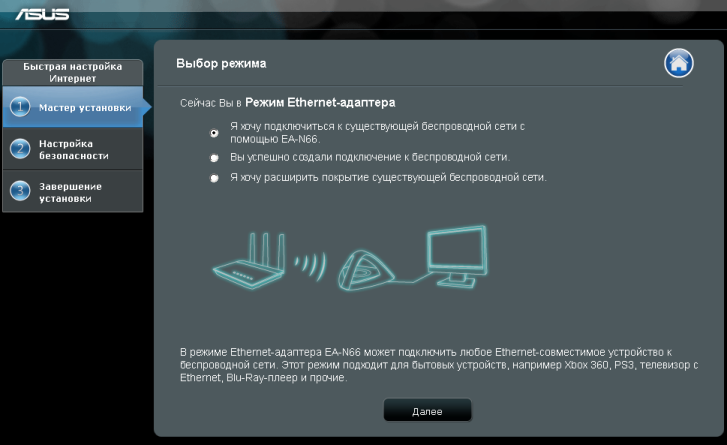This screenshot has width=727, height=445.
Task: Click the EA-N66 adapter illustration
Action: click(x=366, y=270)
